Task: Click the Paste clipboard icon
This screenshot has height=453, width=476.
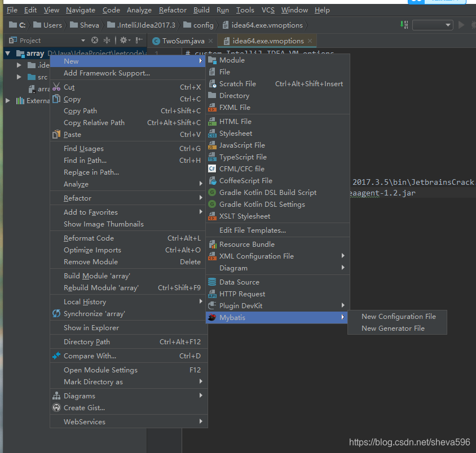Action: click(x=56, y=134)
